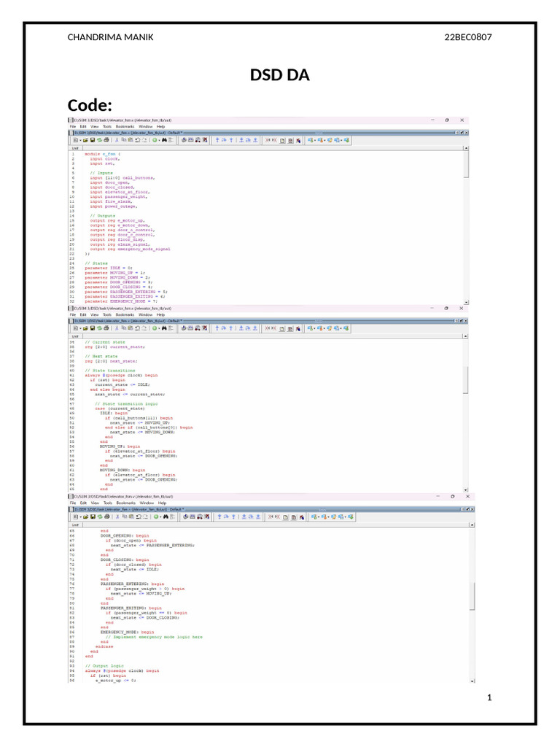Click the 'DSD DA' page title
This screenshot has width=560, height=747.
point(279,75)
